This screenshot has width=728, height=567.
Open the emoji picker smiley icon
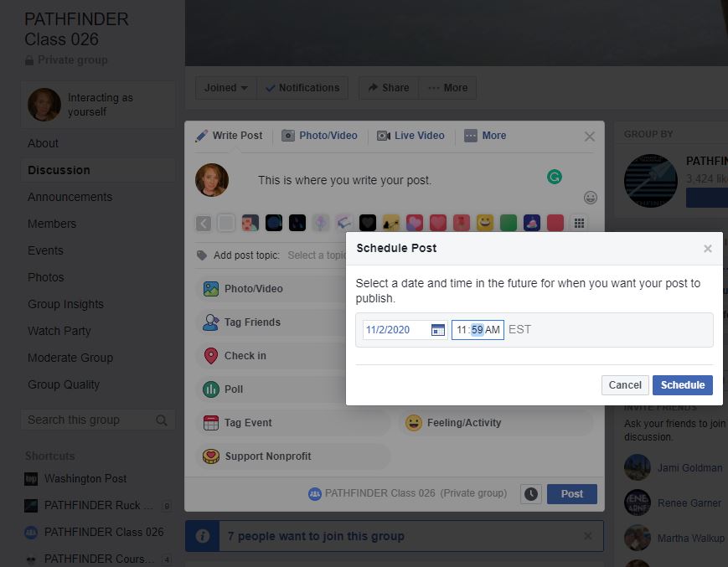(x=590, y=198)
